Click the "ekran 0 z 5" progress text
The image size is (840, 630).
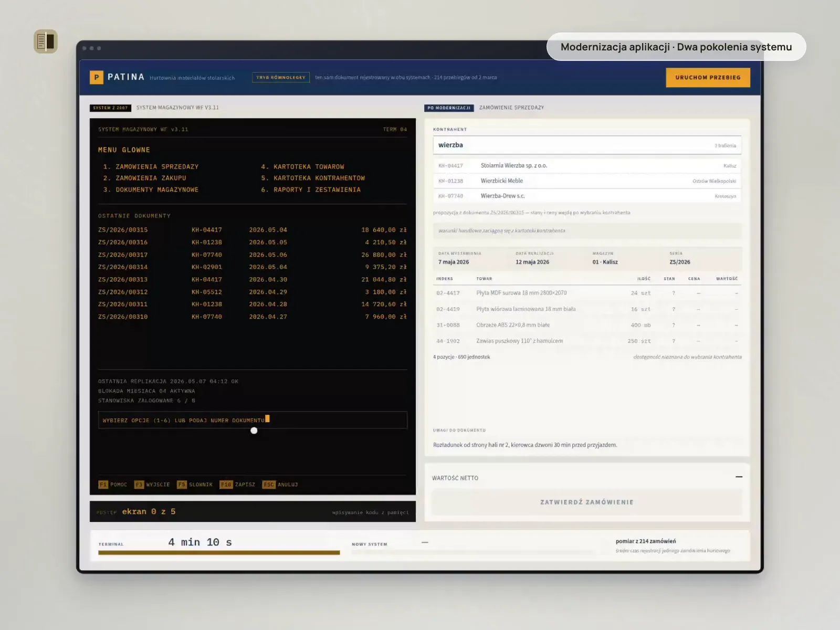(x=149, y=512)
